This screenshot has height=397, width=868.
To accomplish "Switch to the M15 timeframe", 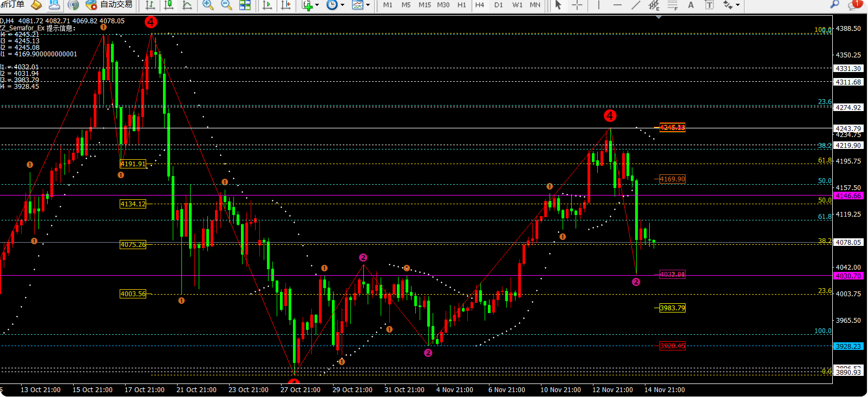I will point(425,5).
